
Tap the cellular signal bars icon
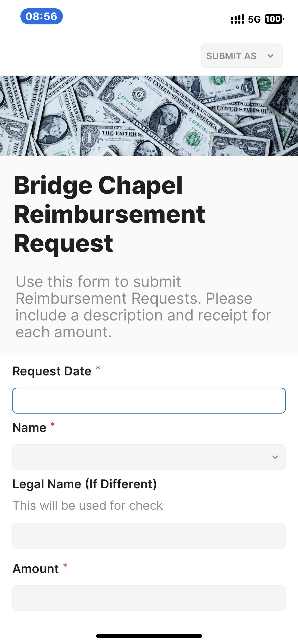237,19
